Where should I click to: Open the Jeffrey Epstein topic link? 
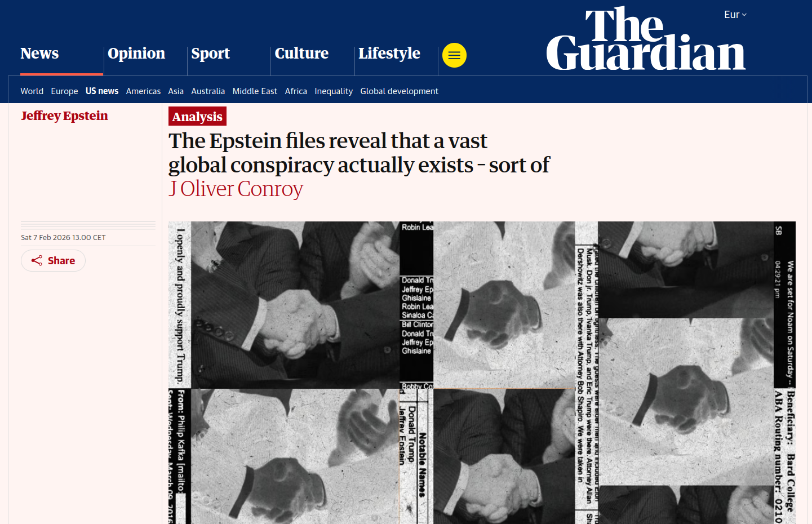pyautogui.click(x=64, y=116)
